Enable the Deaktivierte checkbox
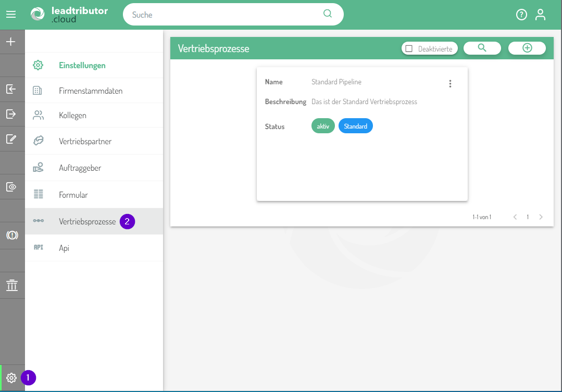562x392 pixels. (409, 48)
